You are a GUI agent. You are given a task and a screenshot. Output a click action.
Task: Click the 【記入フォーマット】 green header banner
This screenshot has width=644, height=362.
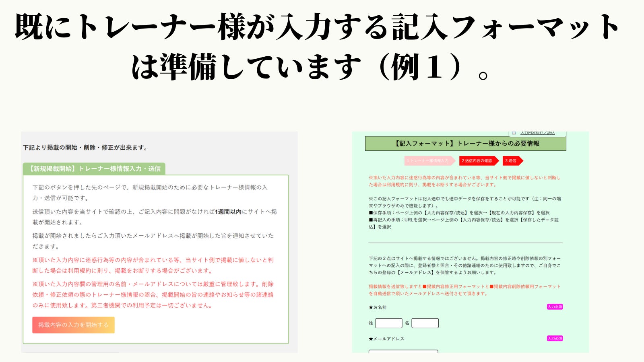[465, 144]
